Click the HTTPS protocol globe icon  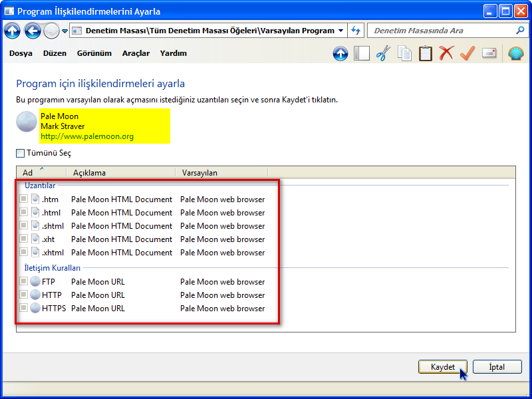(x=35, y=308)
